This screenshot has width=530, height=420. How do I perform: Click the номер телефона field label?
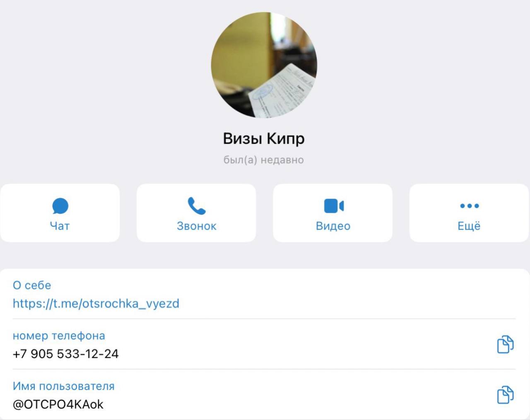pyautogui.click(x=59, y=336)
